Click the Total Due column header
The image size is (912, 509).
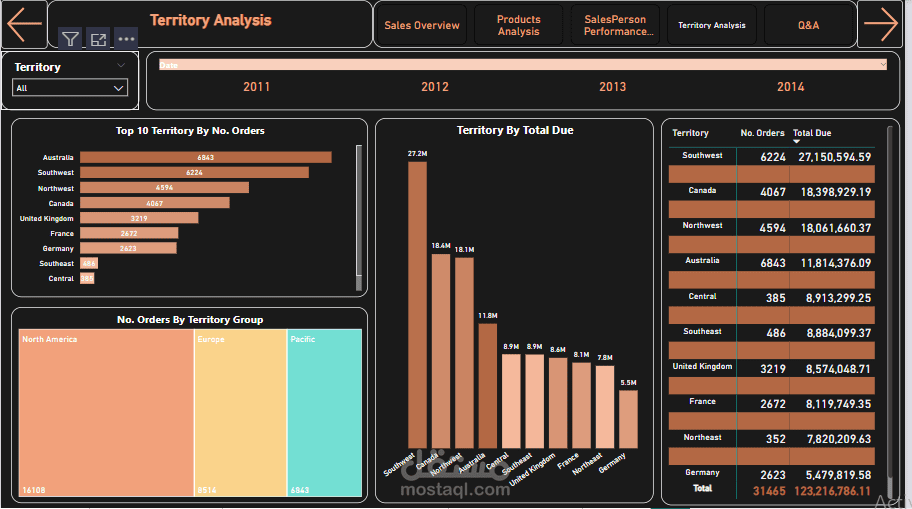tap(812, 133)
